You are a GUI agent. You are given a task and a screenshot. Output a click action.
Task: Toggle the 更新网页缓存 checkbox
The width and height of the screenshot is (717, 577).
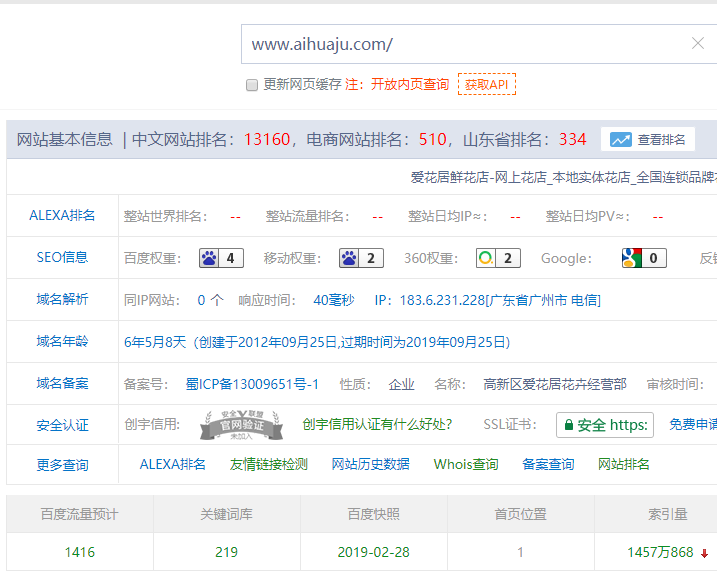click(x=252, y=85)
